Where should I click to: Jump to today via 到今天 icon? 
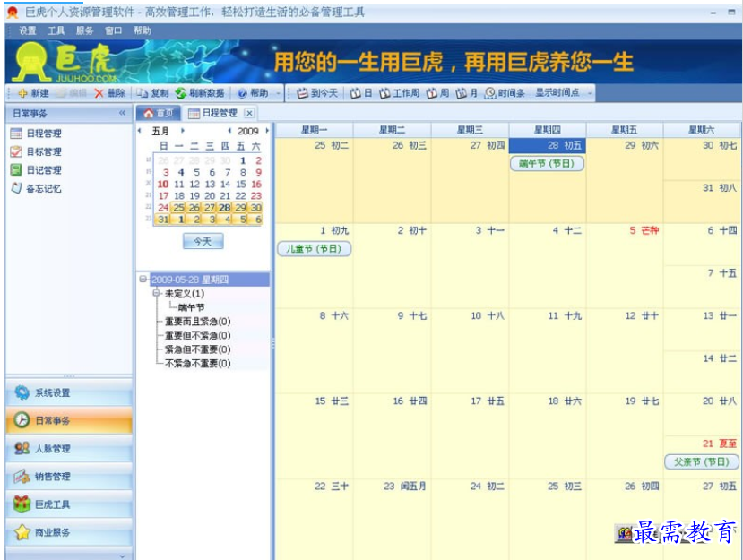(x=302, y=93)
